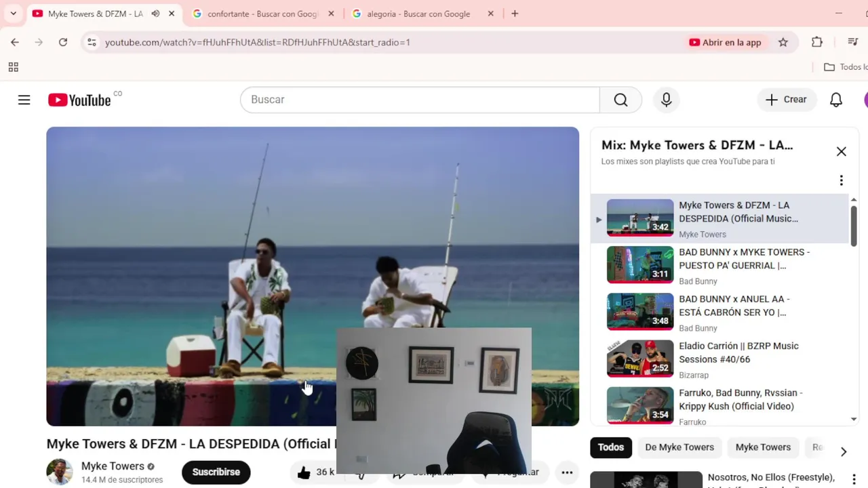Viewport: 868px width, 488px height.
Task: Click Suscribirse button
Action: tap(216, 472)
